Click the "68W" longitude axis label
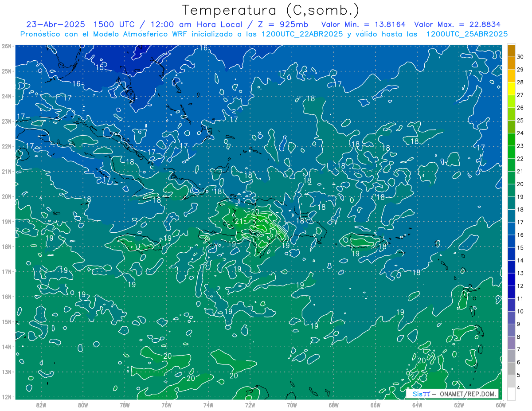 click(x=333, y=405)
